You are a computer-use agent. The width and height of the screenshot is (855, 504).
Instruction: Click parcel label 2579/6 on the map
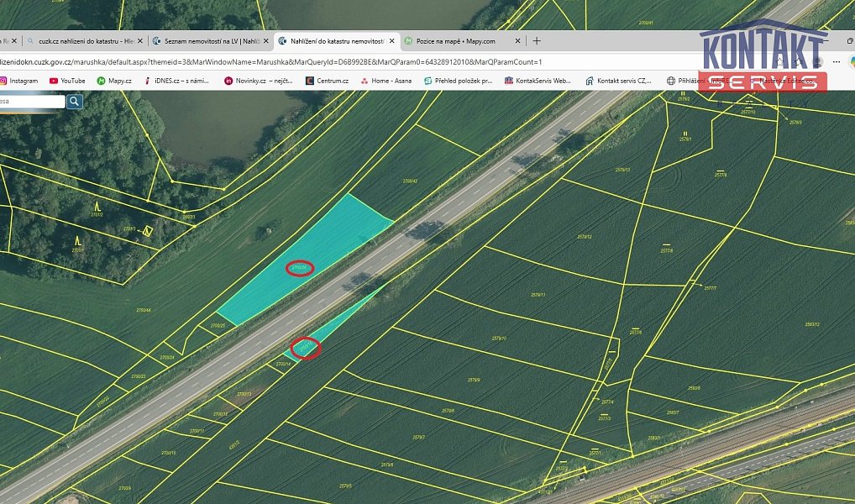(x=387, y=465)
